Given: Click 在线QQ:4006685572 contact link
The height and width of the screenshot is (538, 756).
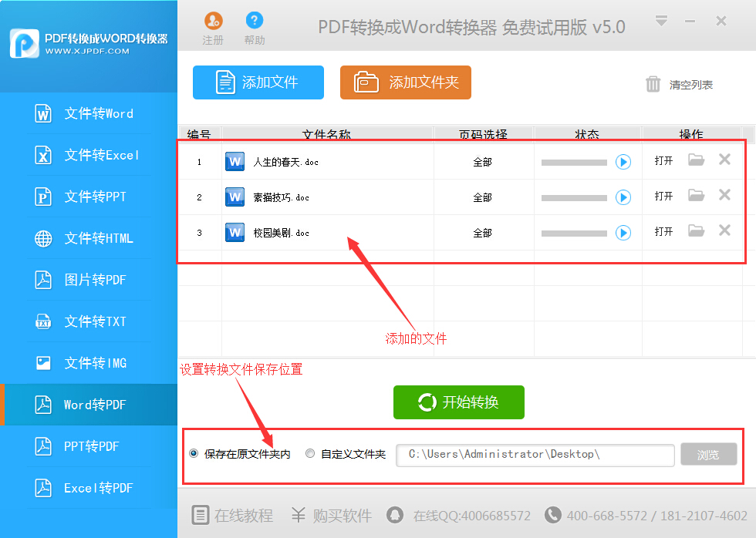Looking at the screenshot, I should 458,516.
